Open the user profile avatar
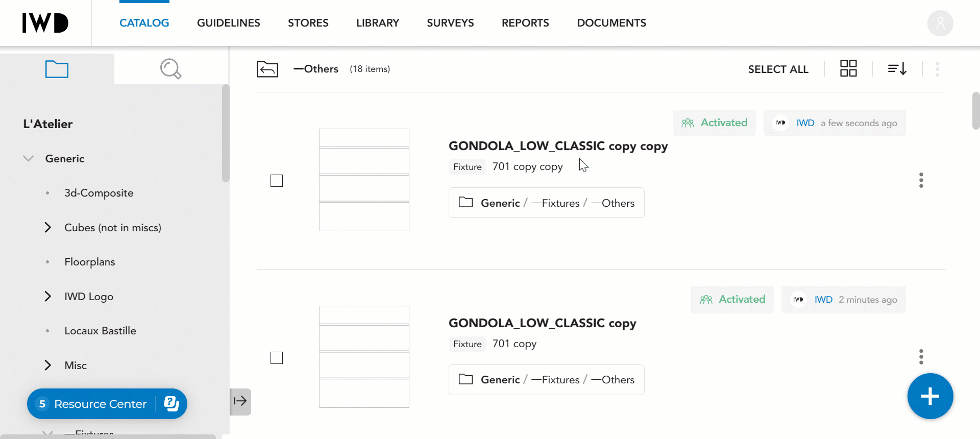This screenshot has width=980, height=439. (x=940, y=23)
